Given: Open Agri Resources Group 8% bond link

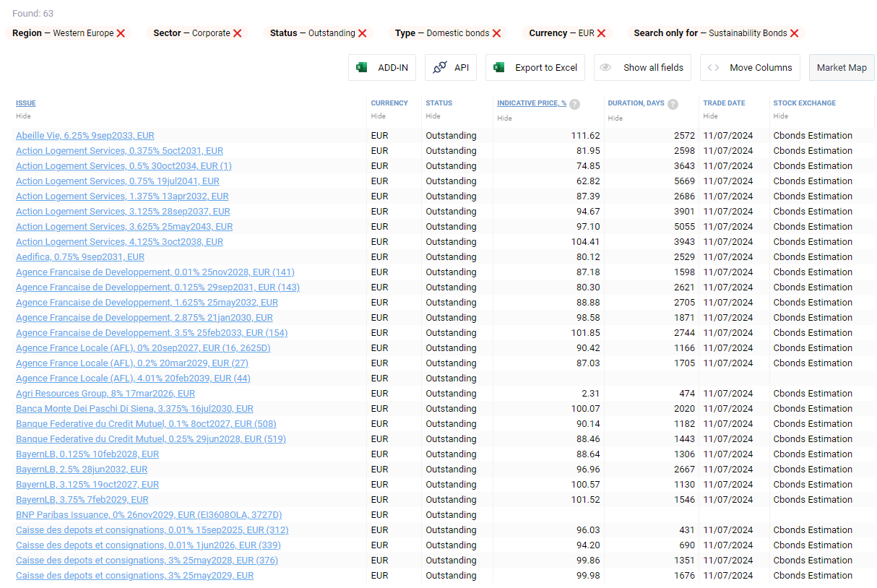Looking at the screenshot, I should coord(105,394).
